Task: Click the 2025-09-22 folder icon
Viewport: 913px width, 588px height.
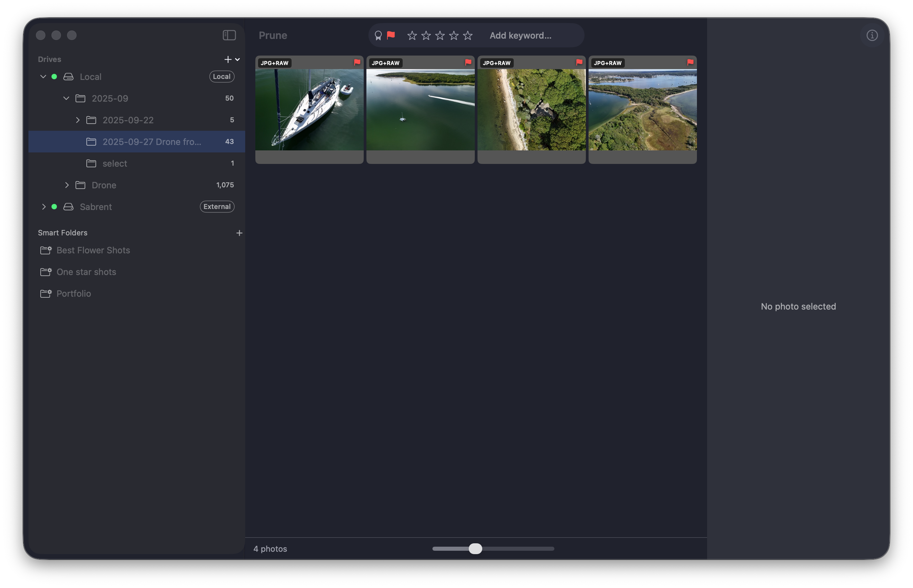Action: coord(91,120)
